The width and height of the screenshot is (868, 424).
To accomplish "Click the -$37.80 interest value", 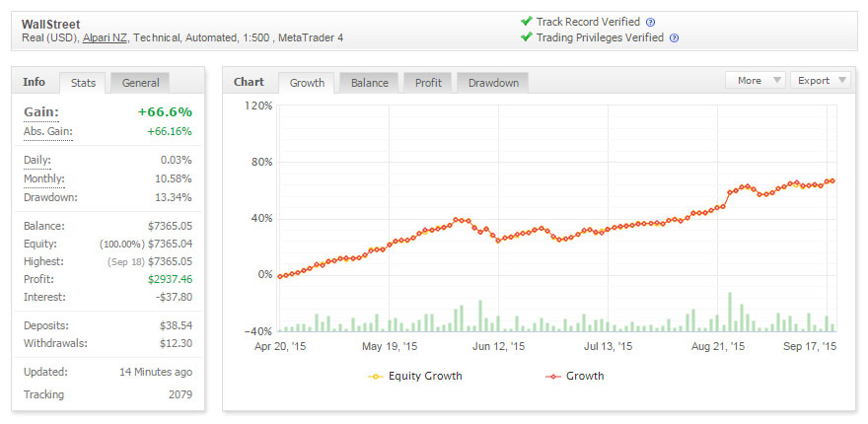I will (173, 297).
